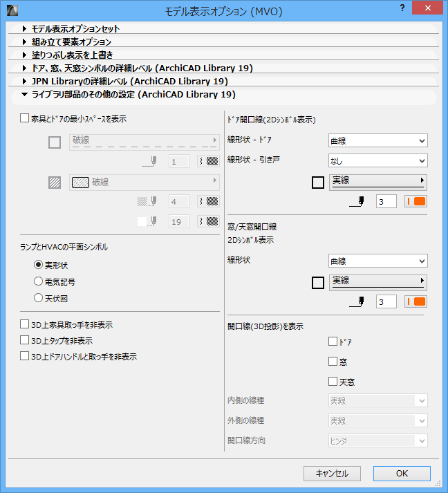The height and width of the screenshot is (493, 448).
Task: Check 3D上家具取っ手を非表示
Action: tap(24, 324)
